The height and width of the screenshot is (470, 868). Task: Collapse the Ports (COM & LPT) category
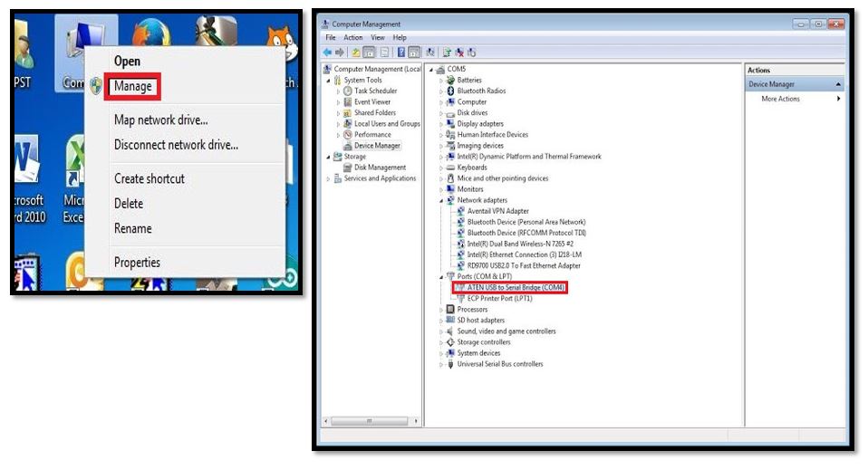(x=441, y=277)
